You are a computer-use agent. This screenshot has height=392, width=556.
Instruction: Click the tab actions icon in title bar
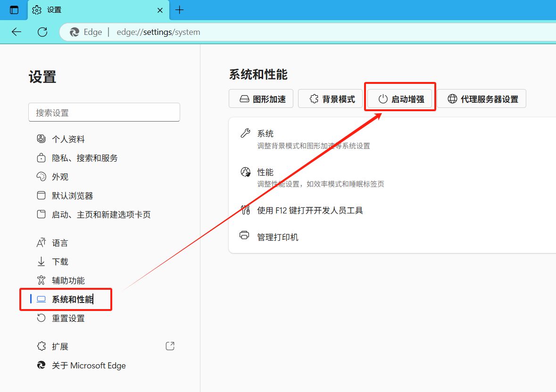click(14, 10)
